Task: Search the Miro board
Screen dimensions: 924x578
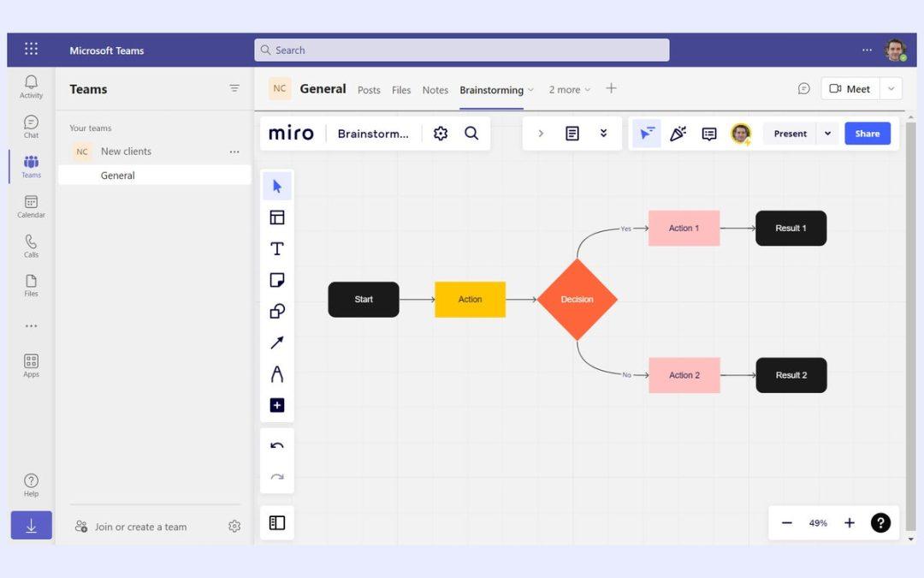Action: click(x=471, y=134)
